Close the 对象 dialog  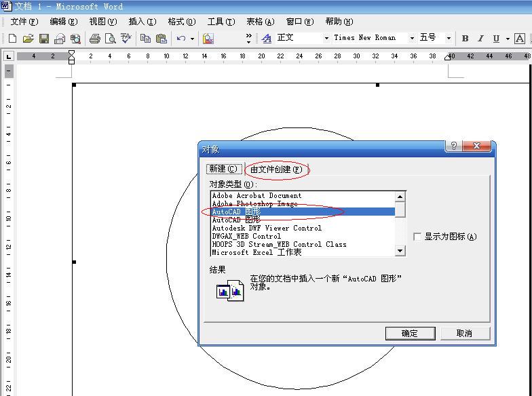tap(476, 146)
